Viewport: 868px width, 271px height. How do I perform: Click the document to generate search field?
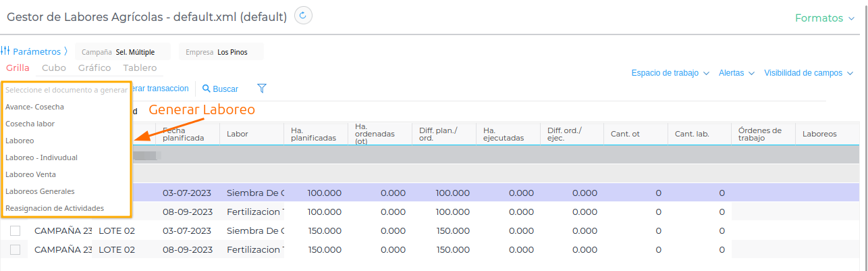pos(66,90)
